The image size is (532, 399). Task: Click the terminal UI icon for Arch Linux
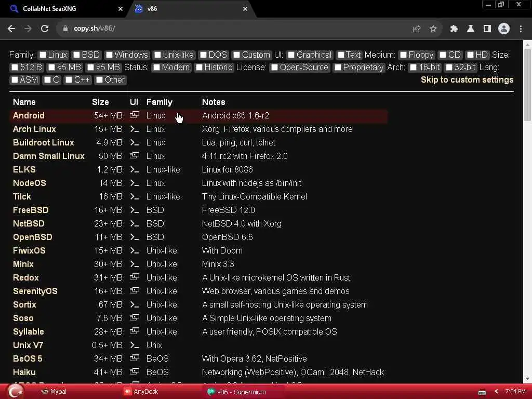coord(135,129)
